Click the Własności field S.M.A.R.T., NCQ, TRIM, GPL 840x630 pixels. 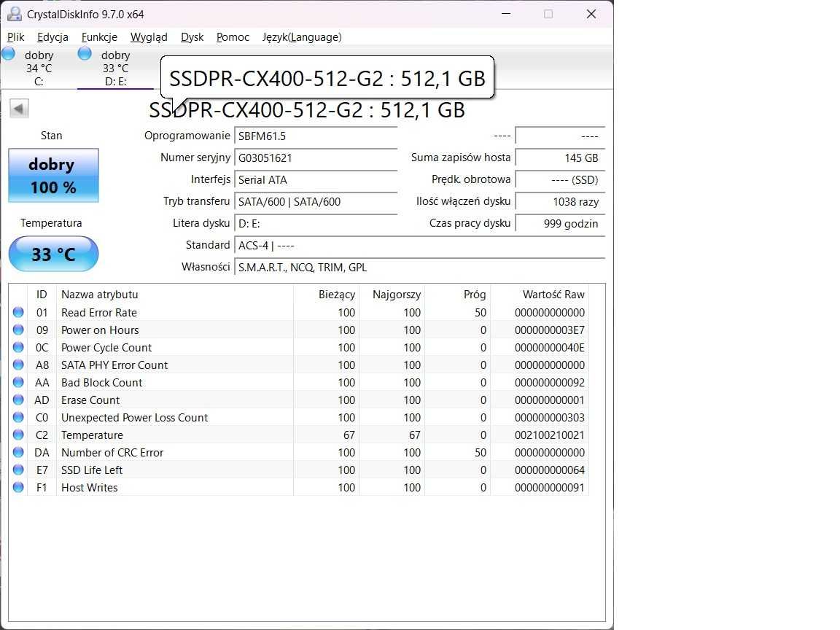[419, 268]
